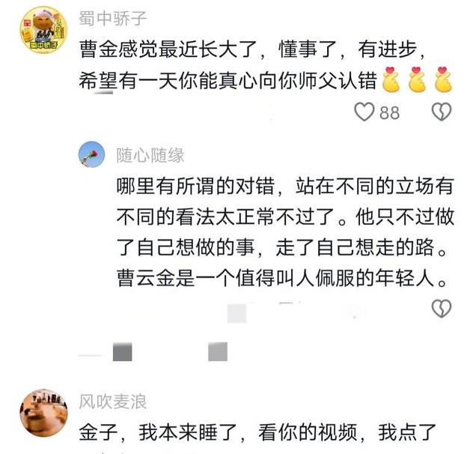Tap comment text starting 曹金感觉最近长大了

(252, 64)
